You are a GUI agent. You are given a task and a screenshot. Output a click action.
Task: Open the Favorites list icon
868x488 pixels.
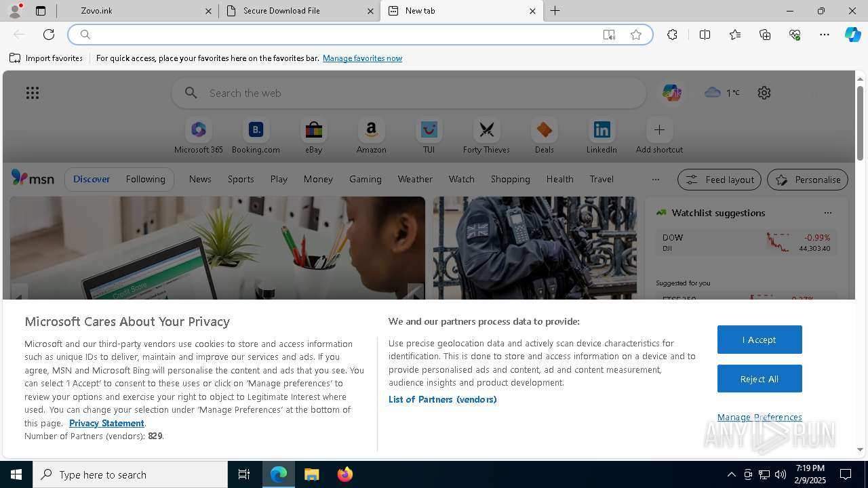(735, 35)
